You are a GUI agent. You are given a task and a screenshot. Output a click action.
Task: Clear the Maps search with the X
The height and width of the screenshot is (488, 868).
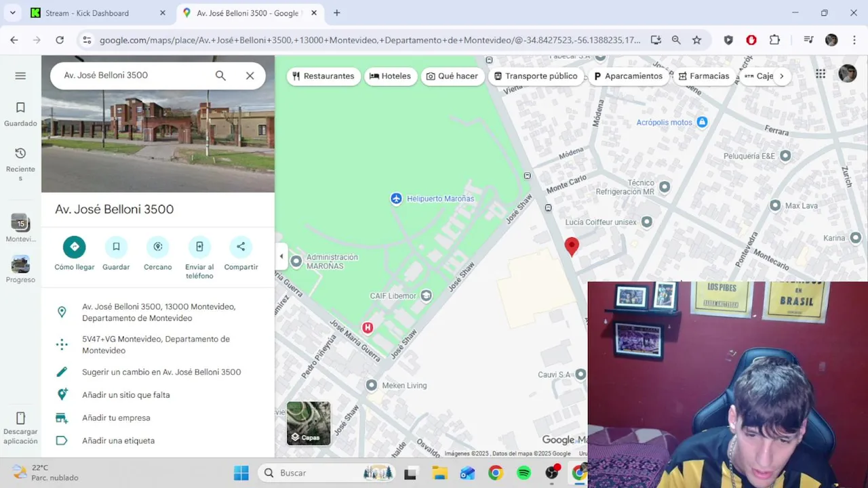point(250,75)
